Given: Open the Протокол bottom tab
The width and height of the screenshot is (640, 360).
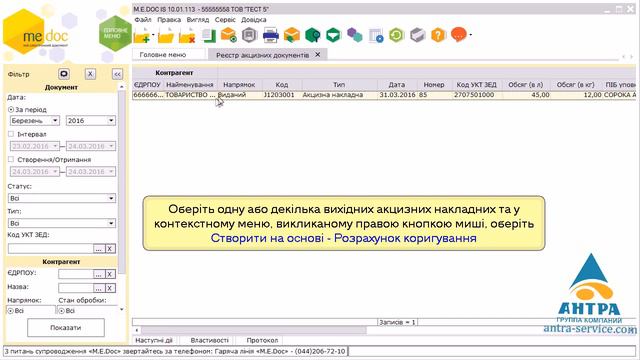Looking at the screenshot, I should click(262, 340).
